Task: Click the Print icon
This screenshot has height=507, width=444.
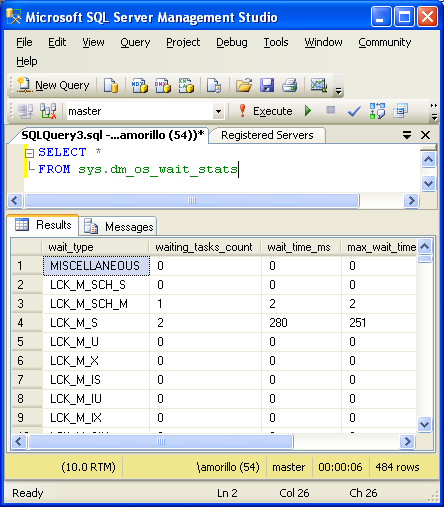Action: click(289, 85)
